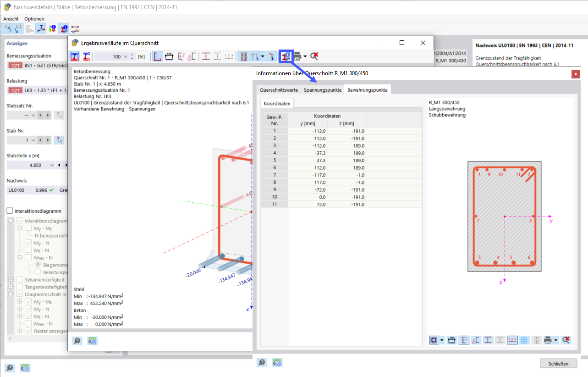This screenshot has height=377, width=588.
Task: Click the Schließen button
Action: coord(558,363)
